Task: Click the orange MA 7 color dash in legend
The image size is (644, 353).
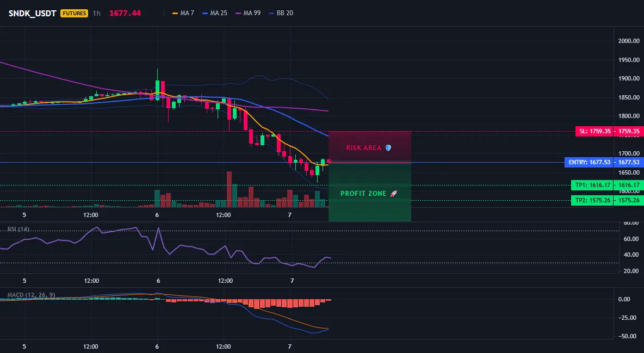Action: 175,13
